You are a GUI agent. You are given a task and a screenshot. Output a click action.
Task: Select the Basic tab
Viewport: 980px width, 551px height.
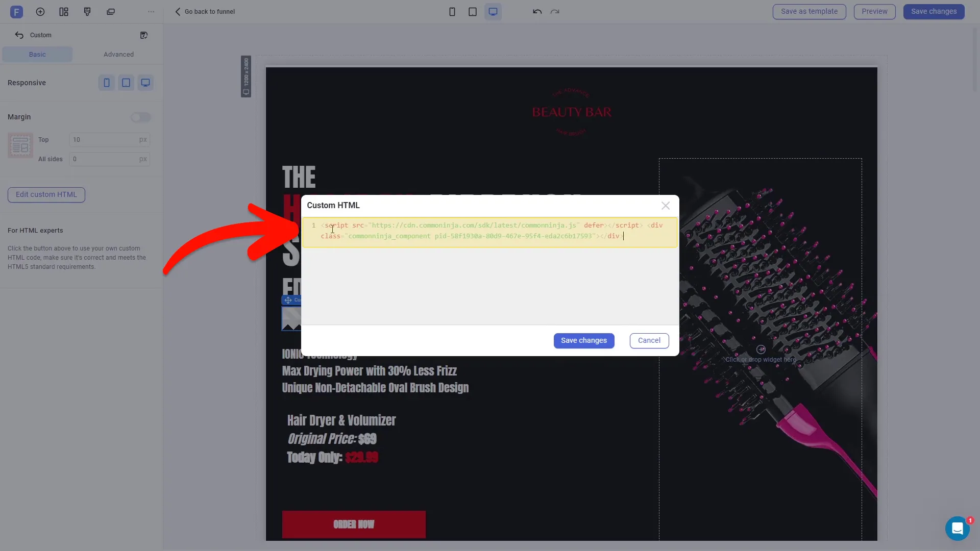click(x=37, y=55)
